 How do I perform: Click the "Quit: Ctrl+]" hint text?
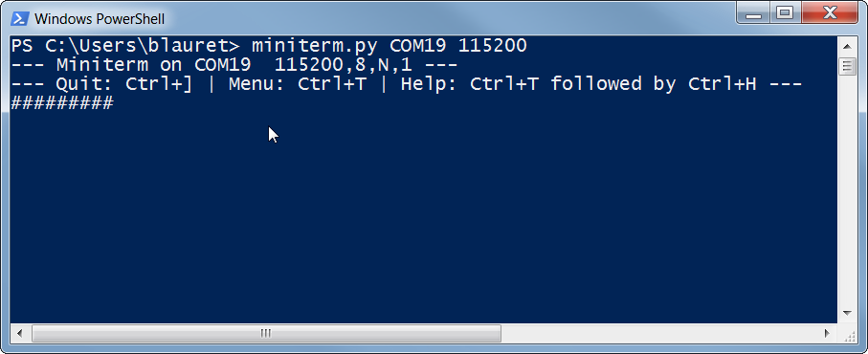click(124, 84)
